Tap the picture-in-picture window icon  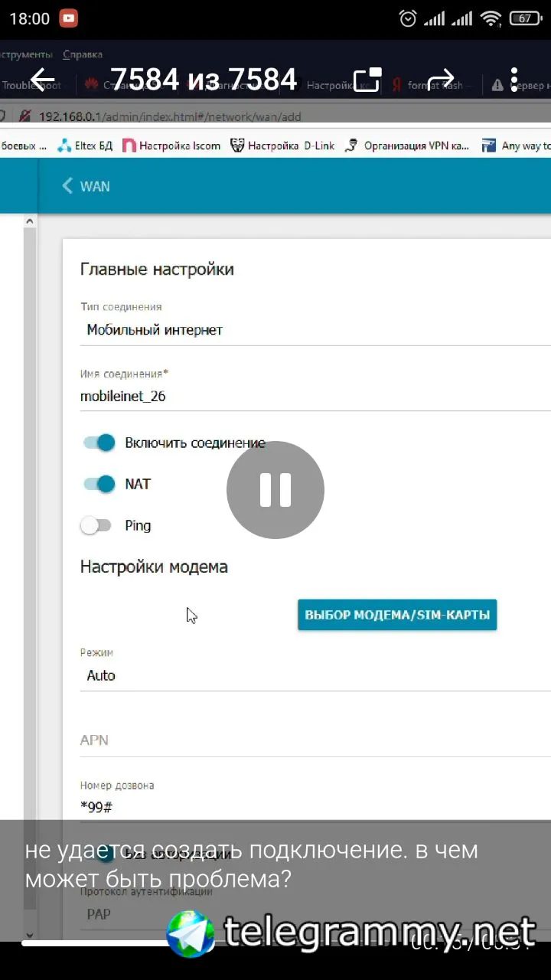[x=367, y=80]
